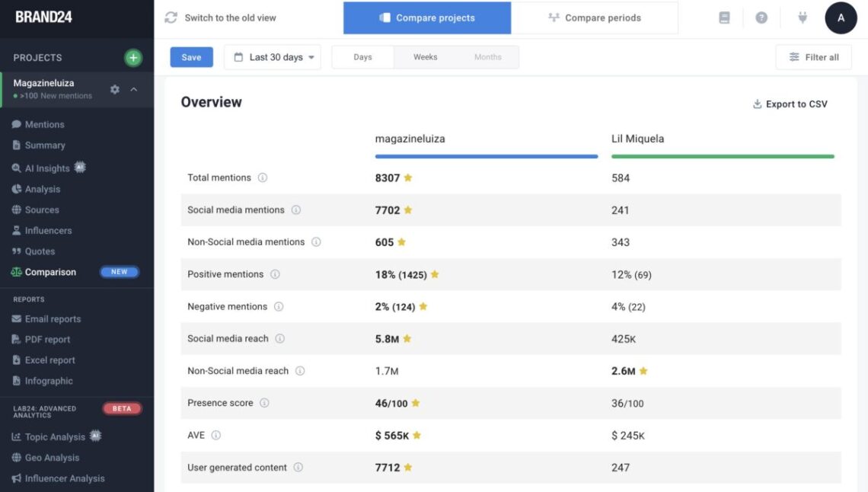Open the help question-mark icon
The width and height of the screenshot is (868, 492).
[761, 17]
